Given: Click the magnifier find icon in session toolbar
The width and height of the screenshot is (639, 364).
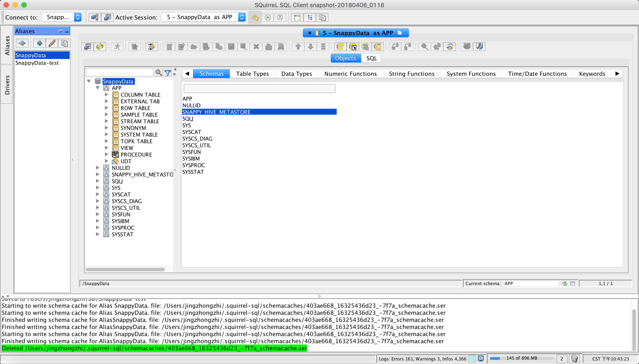Looking at the screenshot, I should coord(424,47).
